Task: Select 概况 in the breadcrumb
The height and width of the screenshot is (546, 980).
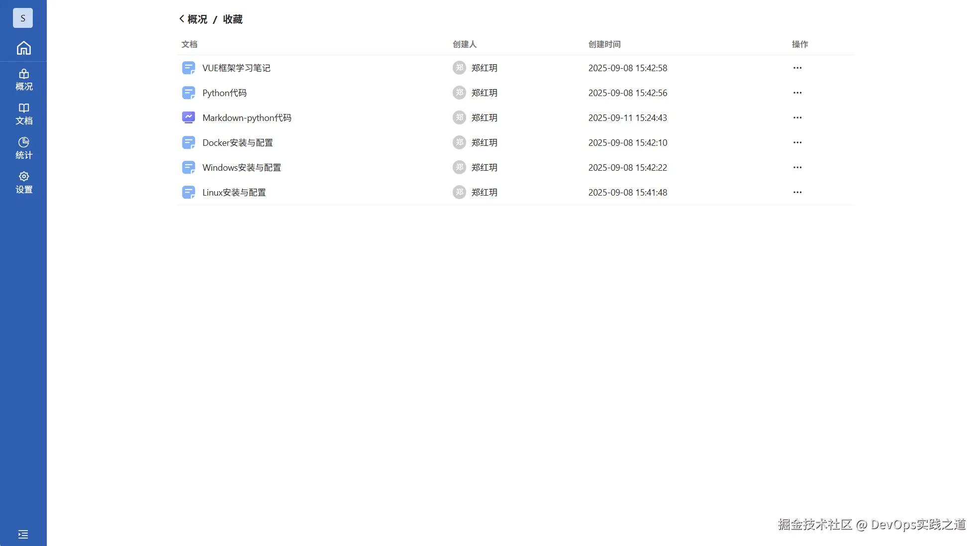Action: tap(197, 19)
